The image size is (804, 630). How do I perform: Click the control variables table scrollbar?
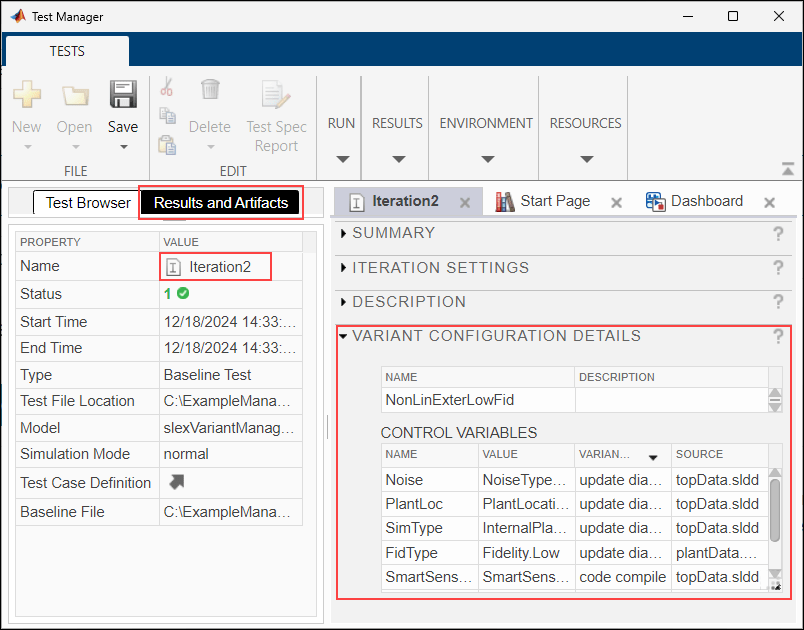pos(774,510)
